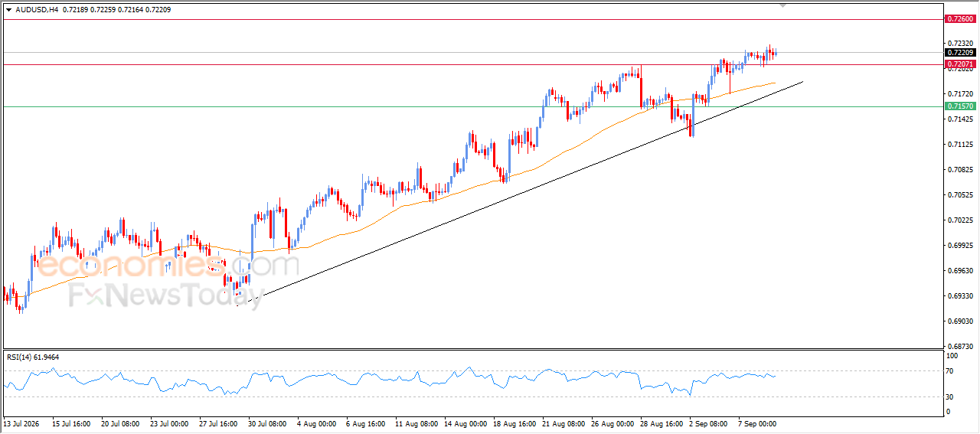This screenshot has width=980, height=434.
Task: Click the gray chart shift triangle marker on the top edge
Action: click(783, 5)
